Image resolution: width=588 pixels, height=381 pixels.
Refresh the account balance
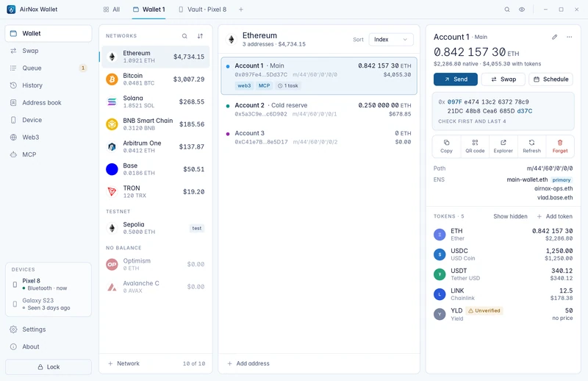click(531, 146)
